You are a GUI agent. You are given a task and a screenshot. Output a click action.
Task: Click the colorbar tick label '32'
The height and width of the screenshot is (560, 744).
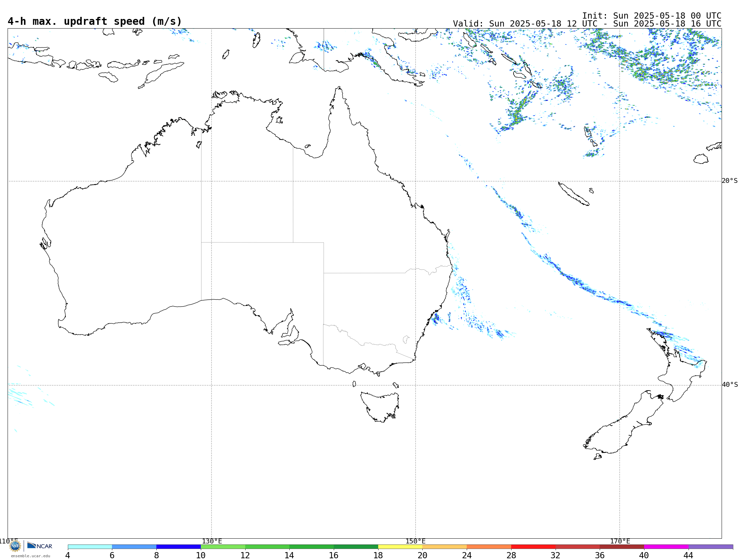(x=556, y=556)
